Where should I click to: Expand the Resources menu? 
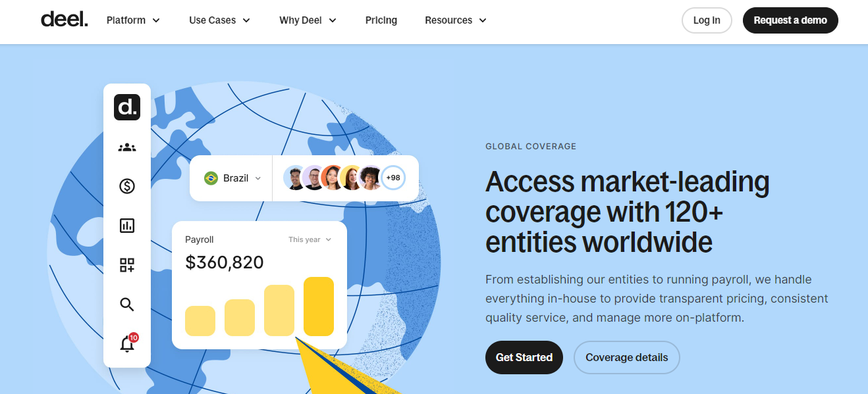click(456, 20)
